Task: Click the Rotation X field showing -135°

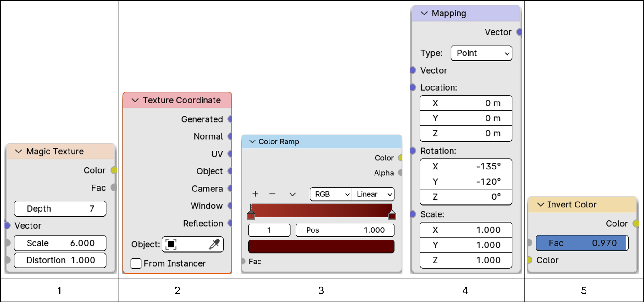Action: (466, 166)
